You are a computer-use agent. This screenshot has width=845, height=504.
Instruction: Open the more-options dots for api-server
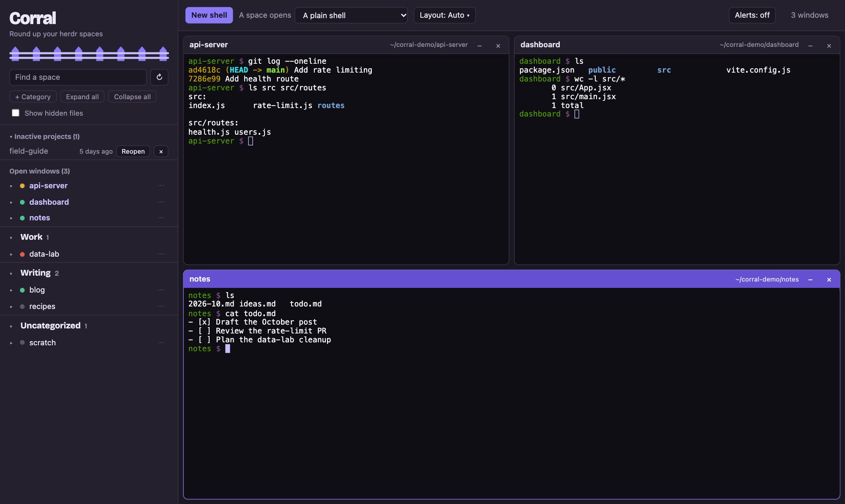coord(161,186)
